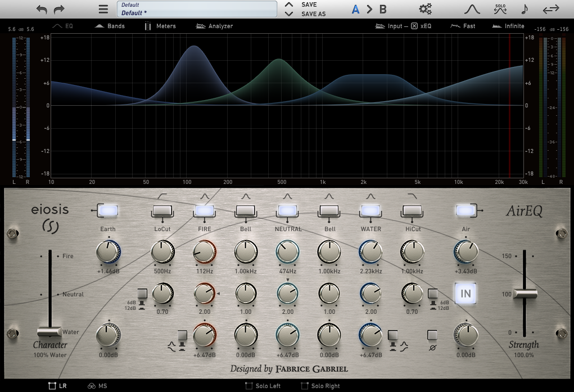Switch to the Bands view tab
The width and height of the screenshot is (574, 392).
(x=110, y=26)
